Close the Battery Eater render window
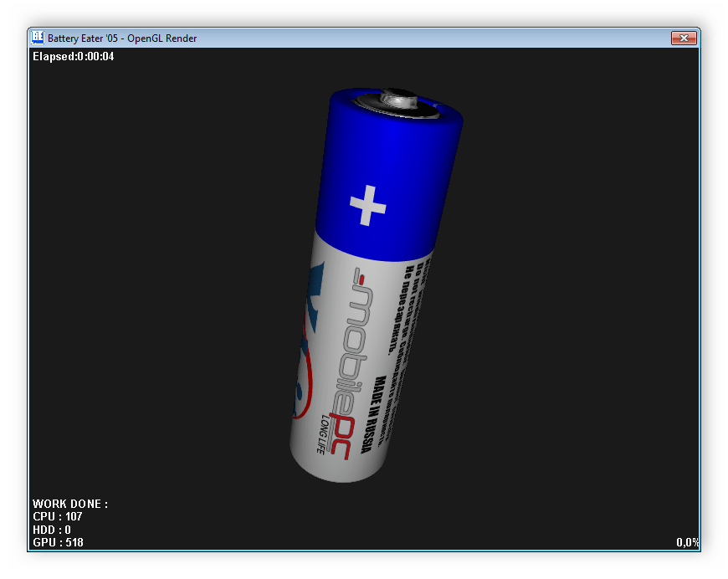728x579 pixels. pyautogui.click(x=684, y=38)
